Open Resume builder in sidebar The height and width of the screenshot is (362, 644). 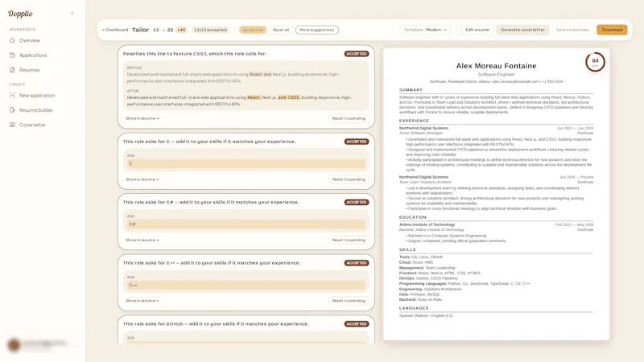(36, 110)
